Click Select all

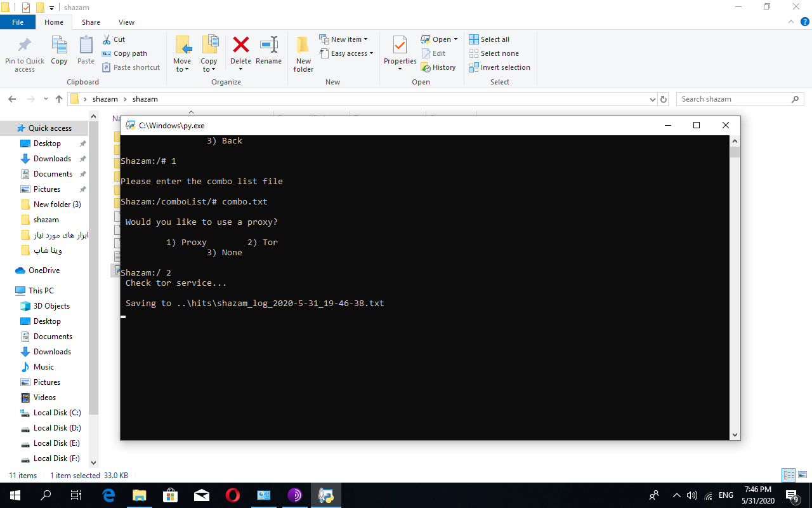[489, 39]
